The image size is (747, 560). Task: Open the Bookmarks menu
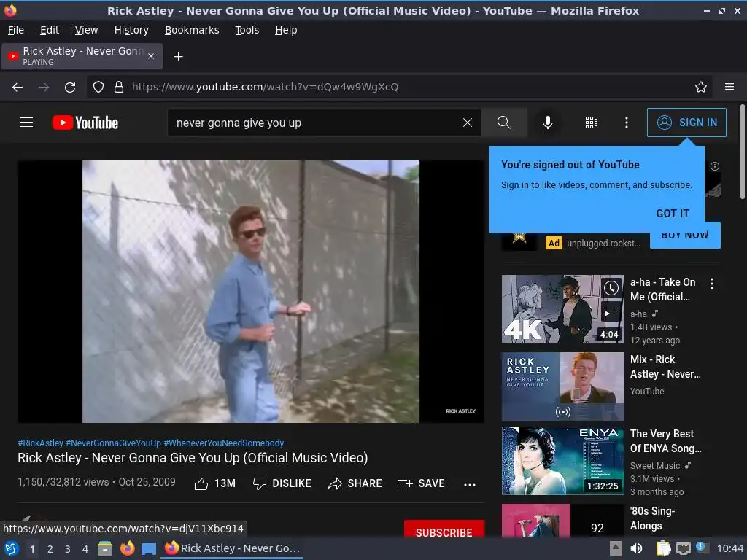tap(192, 30)
